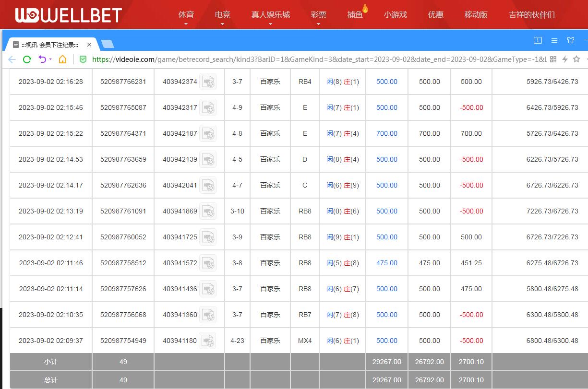Image resolution: width=588 pixels, height=389 pixels.
Task: Open the tab count indicator icon
Action: [538, 40]
